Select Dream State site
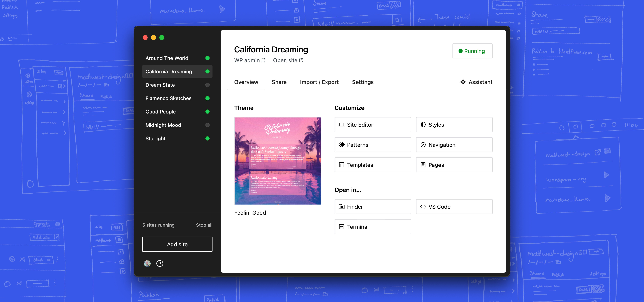Screen dimensions: 644x302 pyautogui.click(x=177, y=85)
